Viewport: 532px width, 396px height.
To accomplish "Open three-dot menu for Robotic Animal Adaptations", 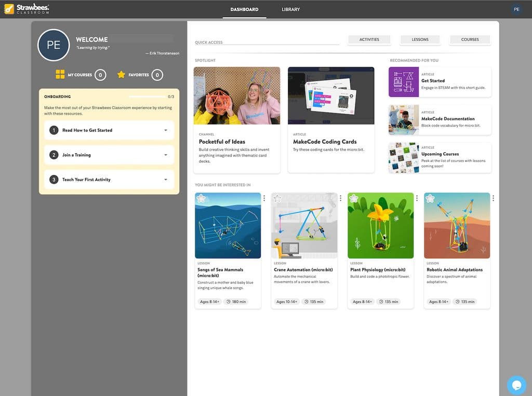I will pyautogui.click(x=493, y=198).
